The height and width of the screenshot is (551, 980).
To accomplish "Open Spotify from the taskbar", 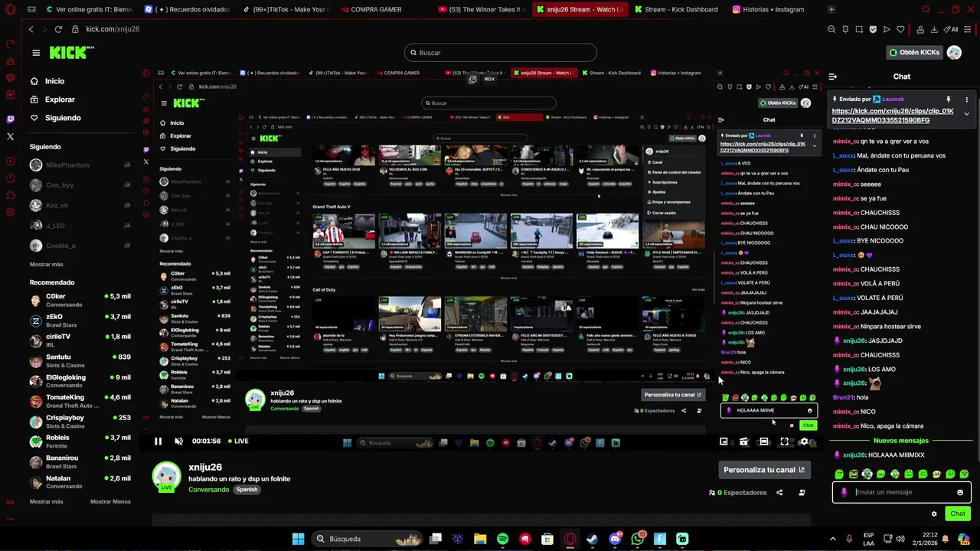I will point(503,539).
